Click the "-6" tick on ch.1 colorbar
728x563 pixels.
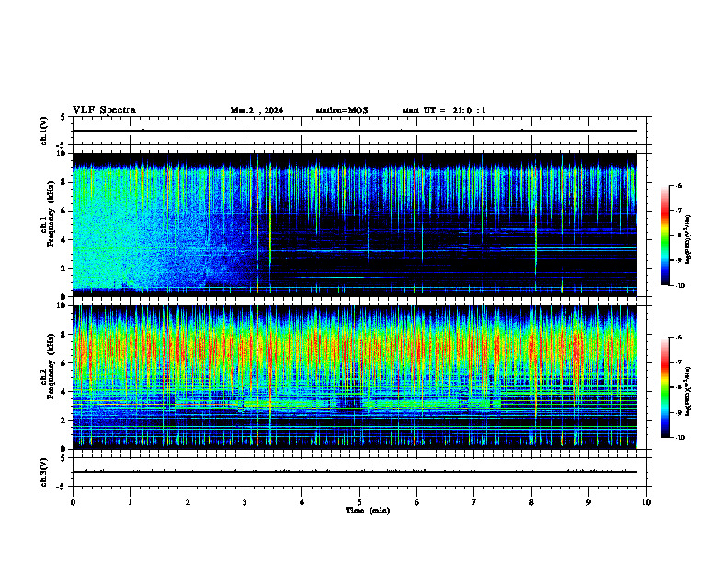[x=678, y=185]
